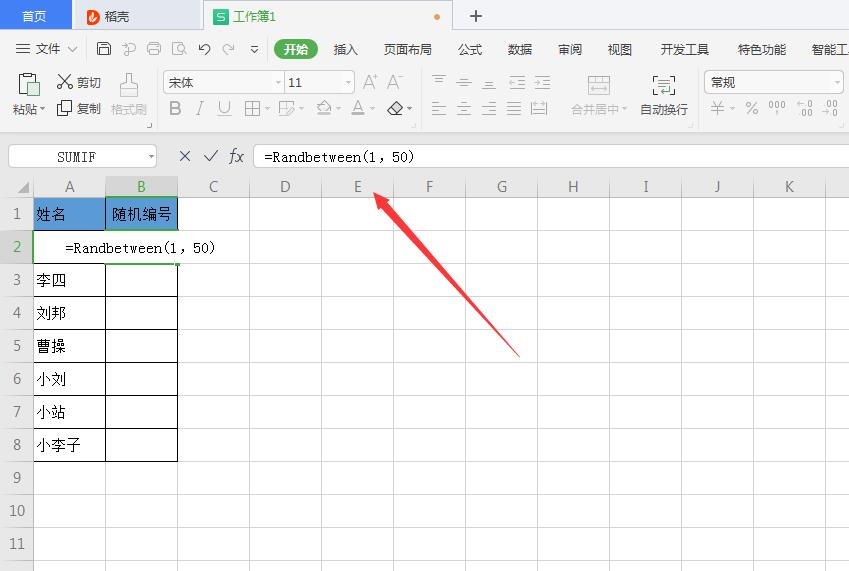Switch to the 数据 ribbon tab

pyautogui.click(x=520, y=49)
